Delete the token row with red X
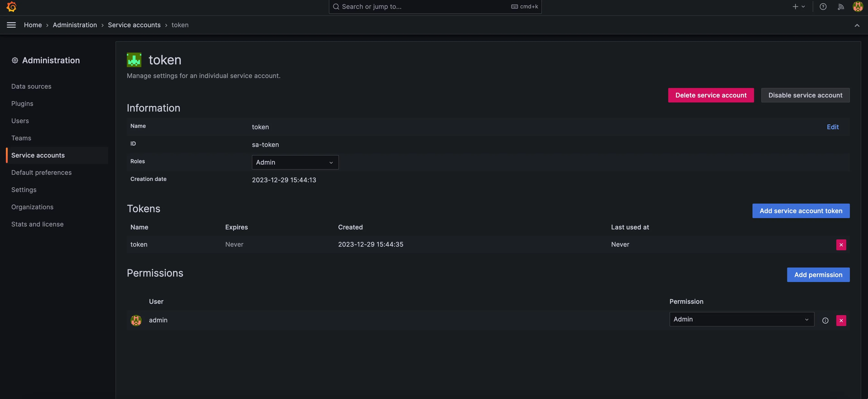This screenshot has height=399, width=868. coord(841,245)
